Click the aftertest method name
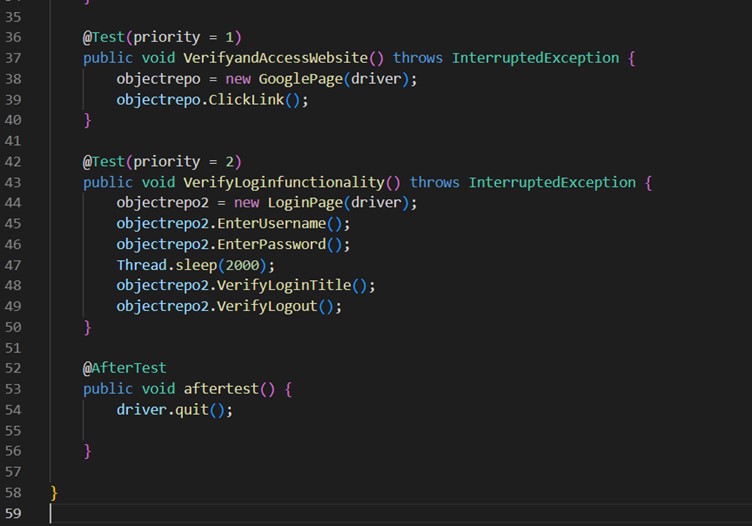Screen dimensions: 752x526 [221, 389]
